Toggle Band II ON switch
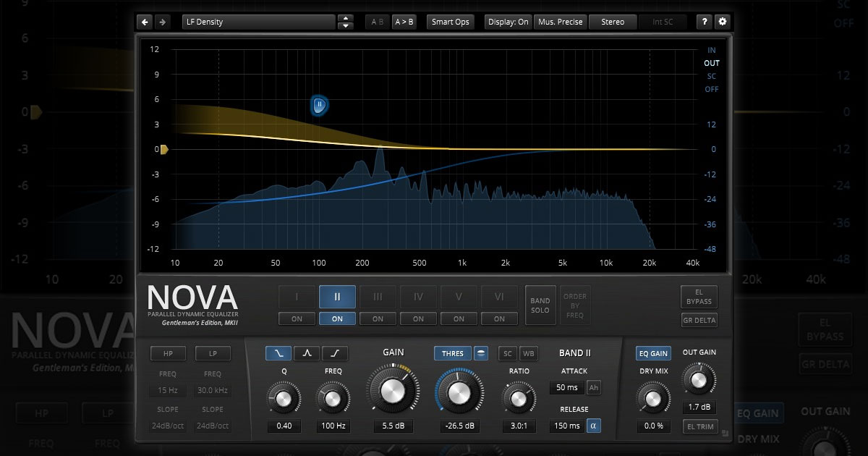This screenshot has height=456, width=868. [x=337, y=318]
